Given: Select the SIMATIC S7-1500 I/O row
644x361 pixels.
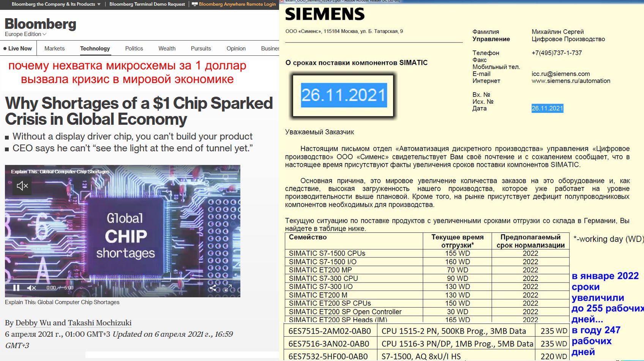Looking at the screenshot, I should [427, 262].
